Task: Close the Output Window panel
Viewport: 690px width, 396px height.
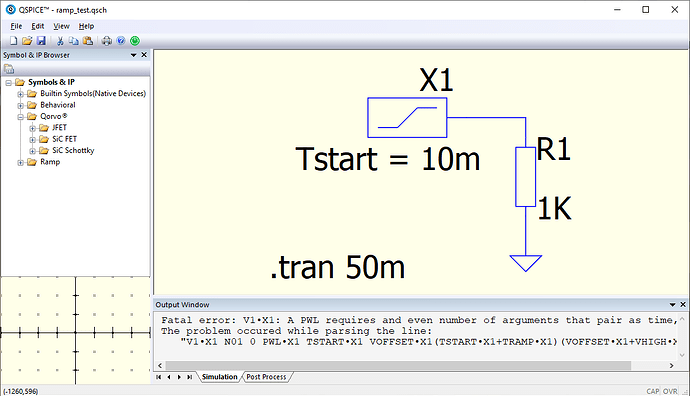Action: [683, 304]
